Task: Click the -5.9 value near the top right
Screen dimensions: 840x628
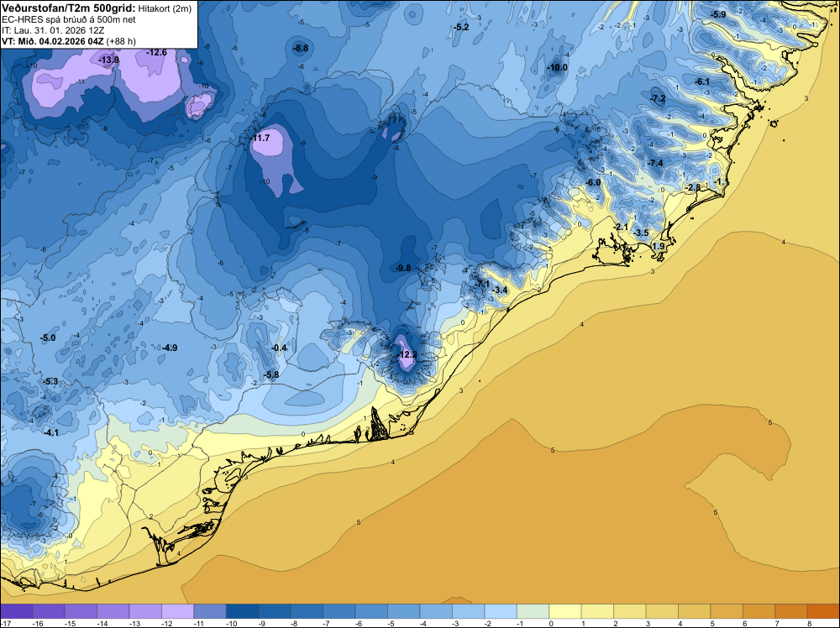Action: 718,14
